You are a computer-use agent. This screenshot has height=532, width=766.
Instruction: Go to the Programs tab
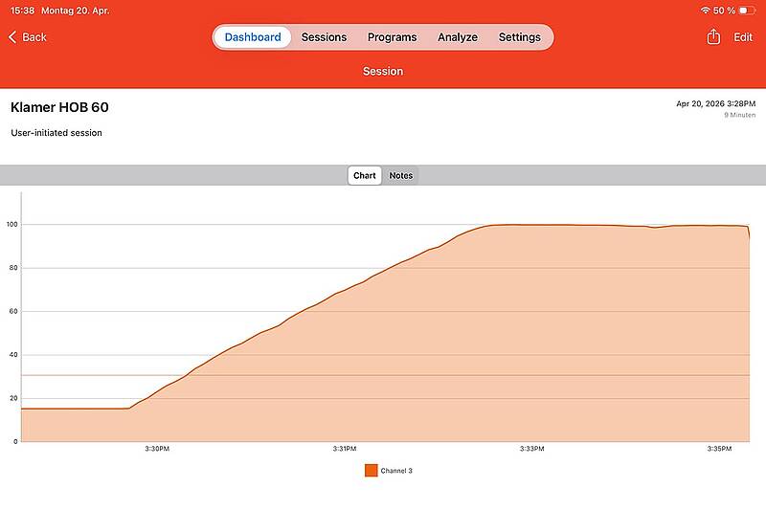(392, 37)
